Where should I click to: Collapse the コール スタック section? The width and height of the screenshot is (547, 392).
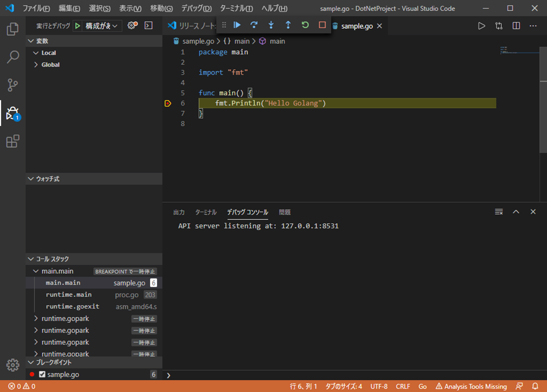point(94,259)
